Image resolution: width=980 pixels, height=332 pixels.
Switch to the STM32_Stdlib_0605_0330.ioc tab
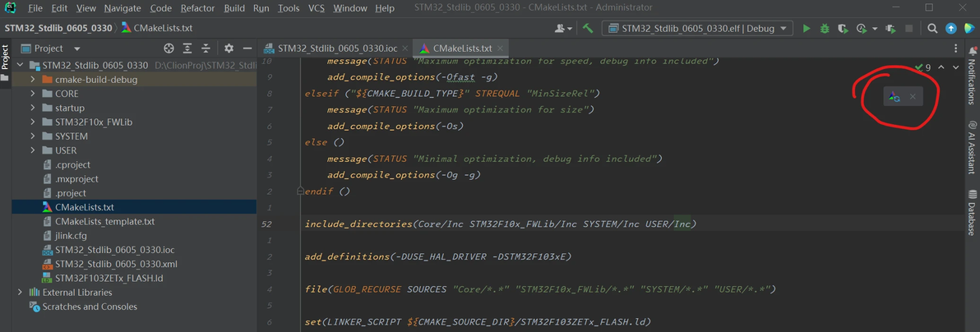click(332, 48)
